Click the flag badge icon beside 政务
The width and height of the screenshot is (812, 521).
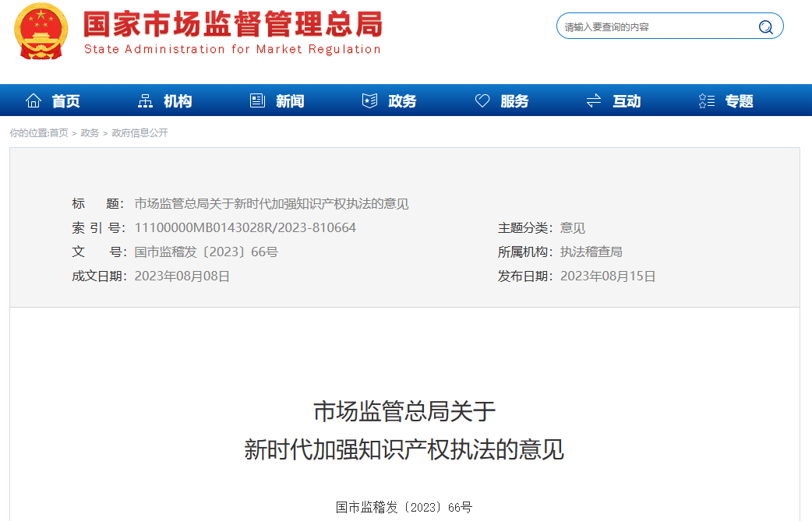[x=369, y=101]
